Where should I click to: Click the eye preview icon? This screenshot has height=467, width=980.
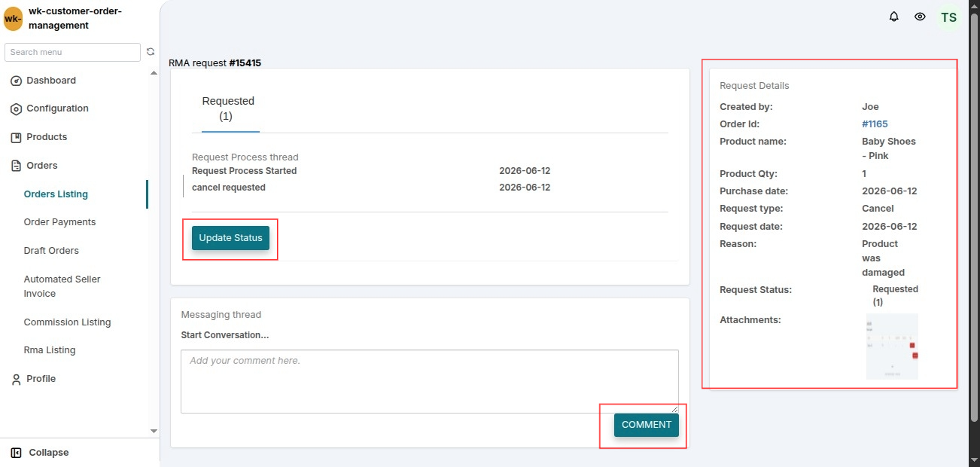920,17
